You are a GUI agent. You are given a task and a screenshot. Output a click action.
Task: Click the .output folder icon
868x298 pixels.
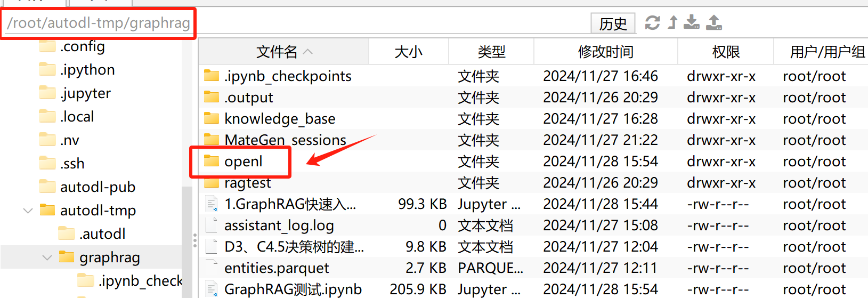pos(212,96)
